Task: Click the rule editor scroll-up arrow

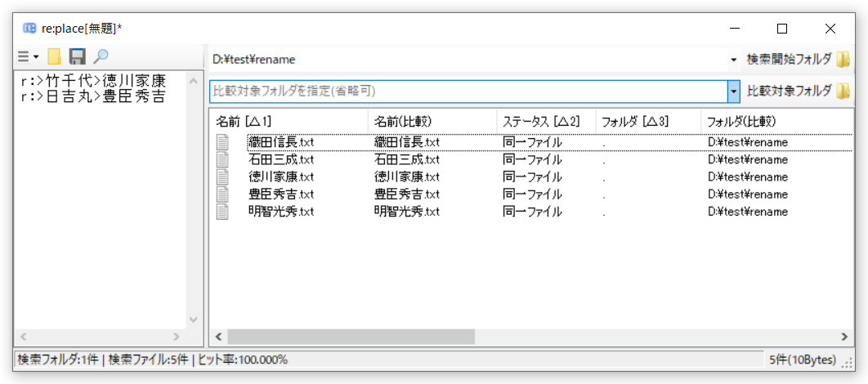Action: click(x=193, y=82)
